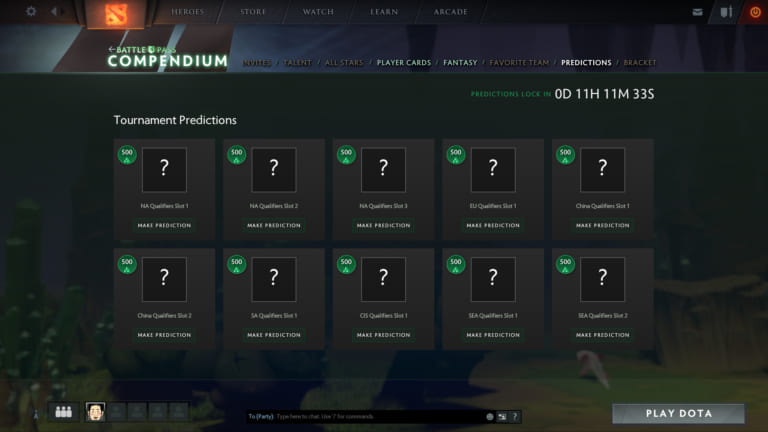Open the party members icon
This screenshot has height=432, width=768.
[63, 412]
